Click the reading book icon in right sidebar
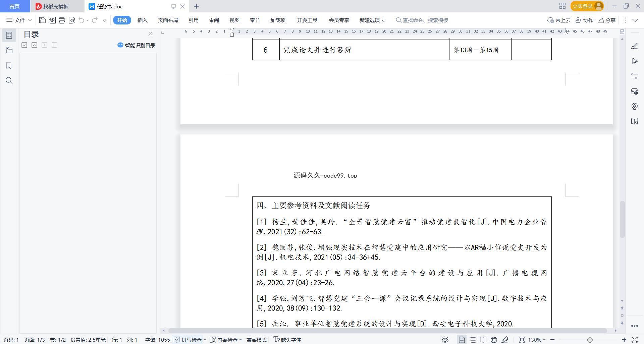This screenshot has width=644, height=344. click(634, 121)
